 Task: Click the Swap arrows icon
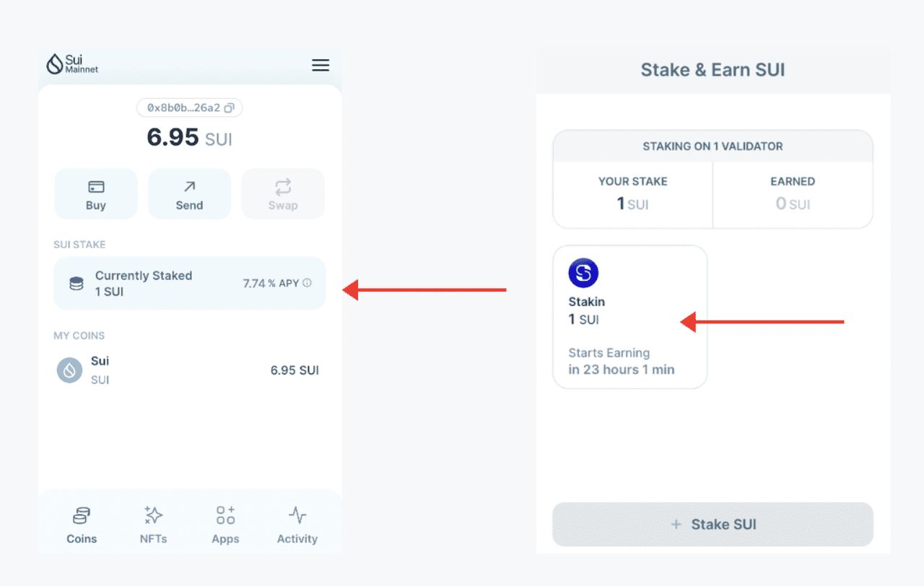tap(283, 187)
